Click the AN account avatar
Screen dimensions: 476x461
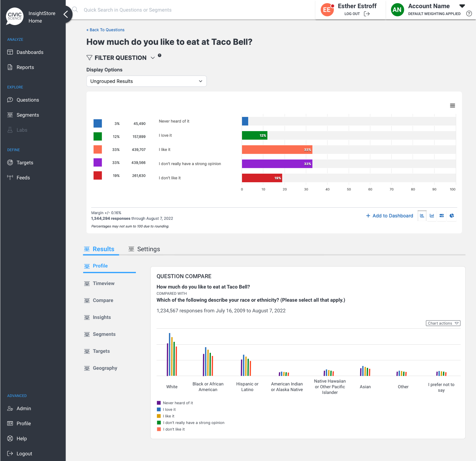coord(397,10)
